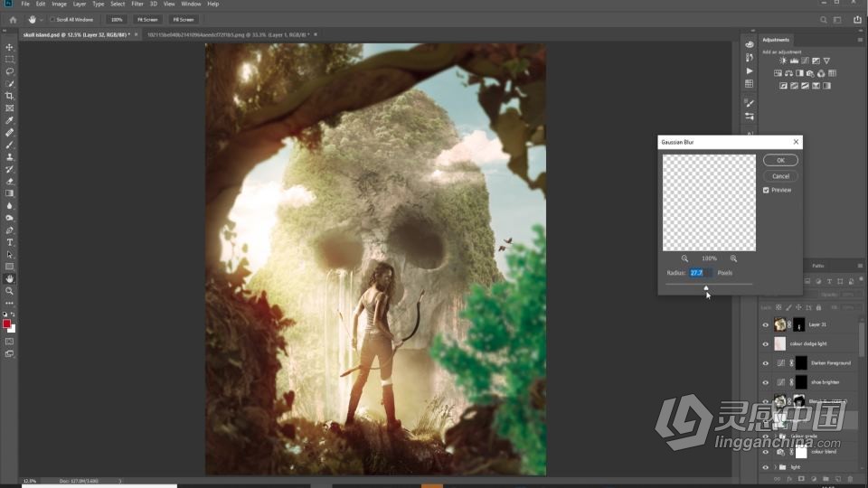Select the Rectangular Marquee tool

[9, 60]
